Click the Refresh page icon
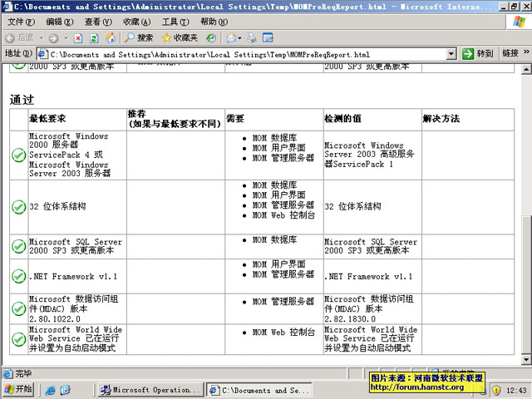Image resolution: width=532 pixels, height=399 pixels. 94,38
